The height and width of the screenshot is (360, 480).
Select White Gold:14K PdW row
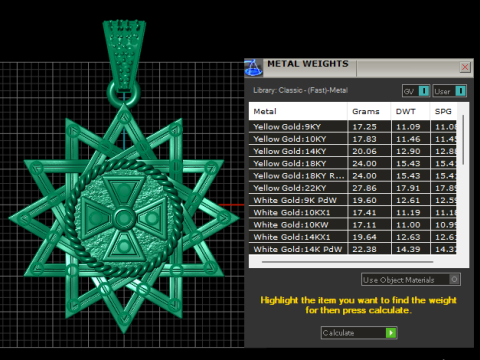(x=353, y=249)
